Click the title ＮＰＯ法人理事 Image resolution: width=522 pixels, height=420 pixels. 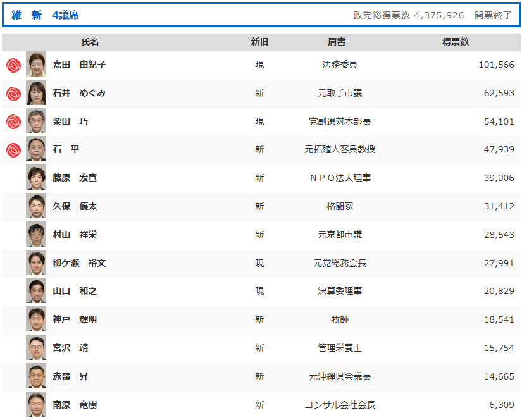(340, 178)
